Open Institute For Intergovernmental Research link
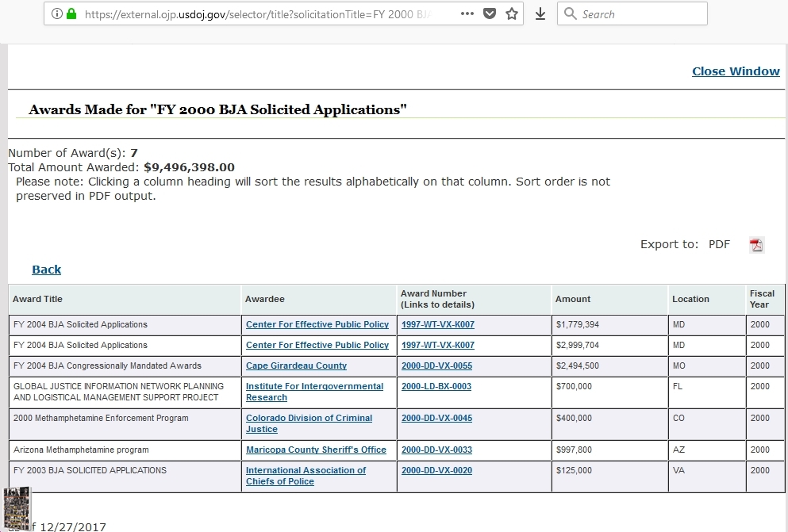 (314, 392)
